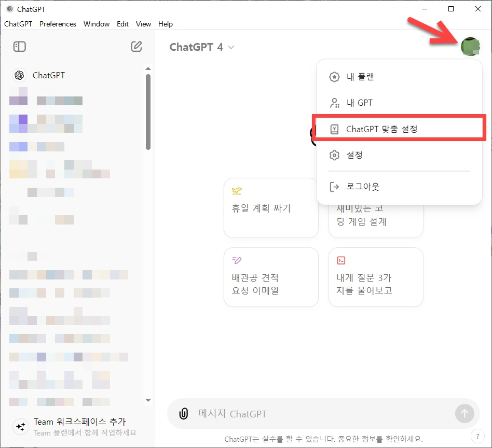Image resolution: width=492 pixels, height=448 pixels.
Task: Click the 재미있는 코딩 게임 설계 card
Action: point(376,221)
